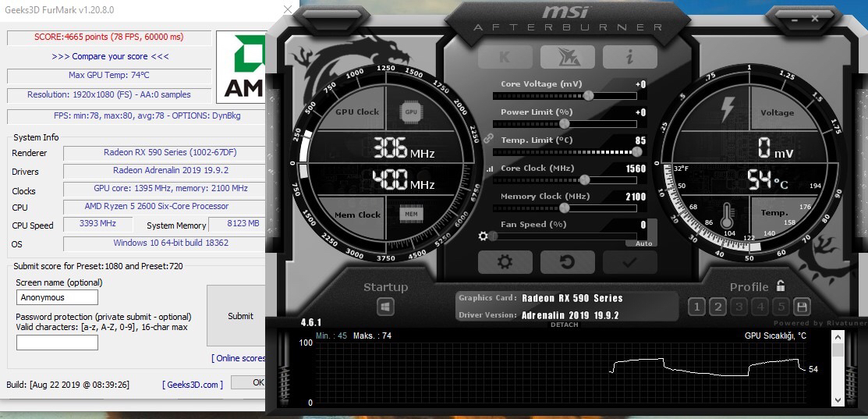Click GPU Sıcaklığı graph label

[x=775, y=336]
